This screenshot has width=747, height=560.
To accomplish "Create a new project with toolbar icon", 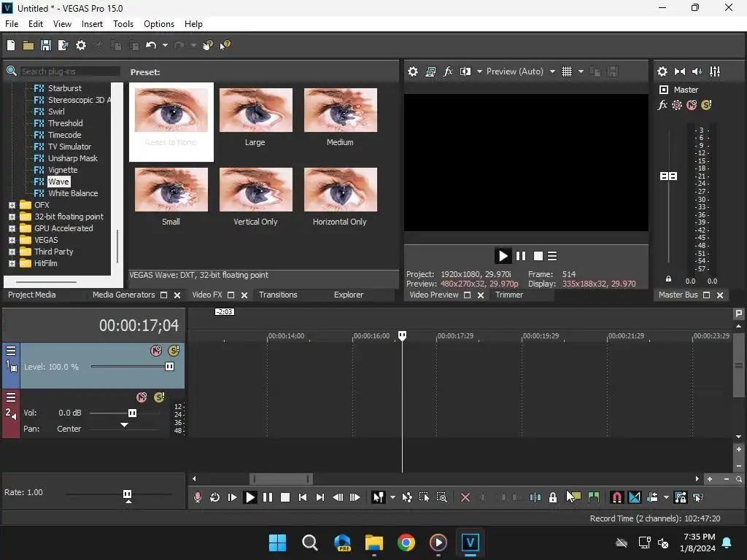I will pos(11,45).
